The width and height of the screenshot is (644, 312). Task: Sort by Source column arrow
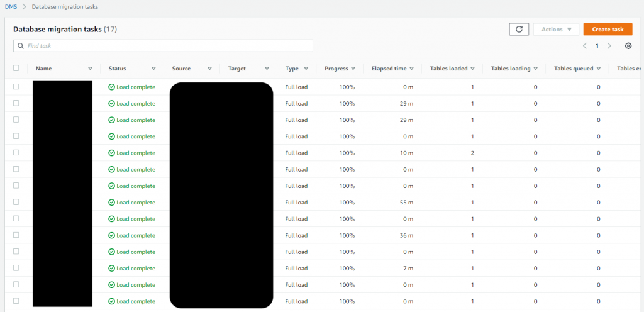point(209,69)
